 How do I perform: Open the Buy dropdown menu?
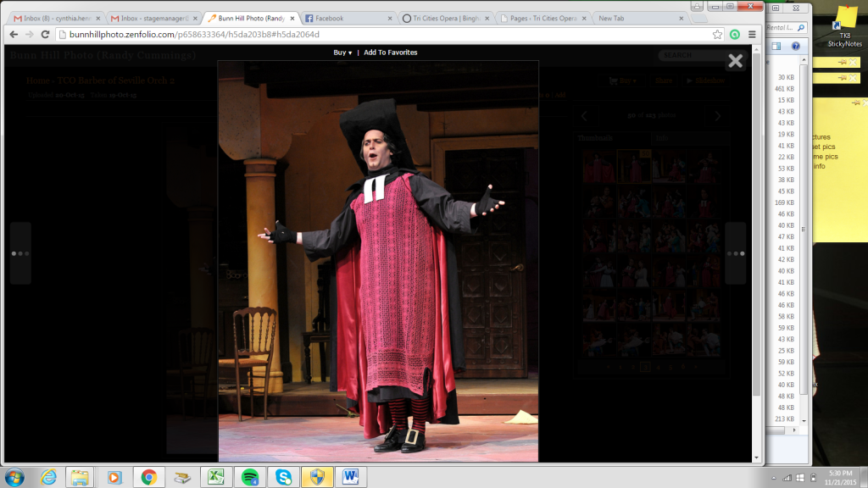[x=342, y=53]
